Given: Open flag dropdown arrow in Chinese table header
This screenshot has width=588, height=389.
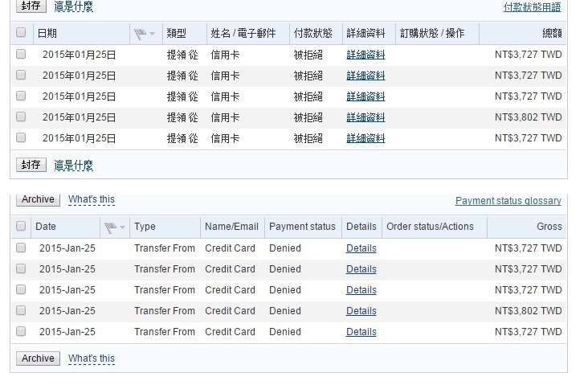Looking at the screenshot, I should pos(152,34).
